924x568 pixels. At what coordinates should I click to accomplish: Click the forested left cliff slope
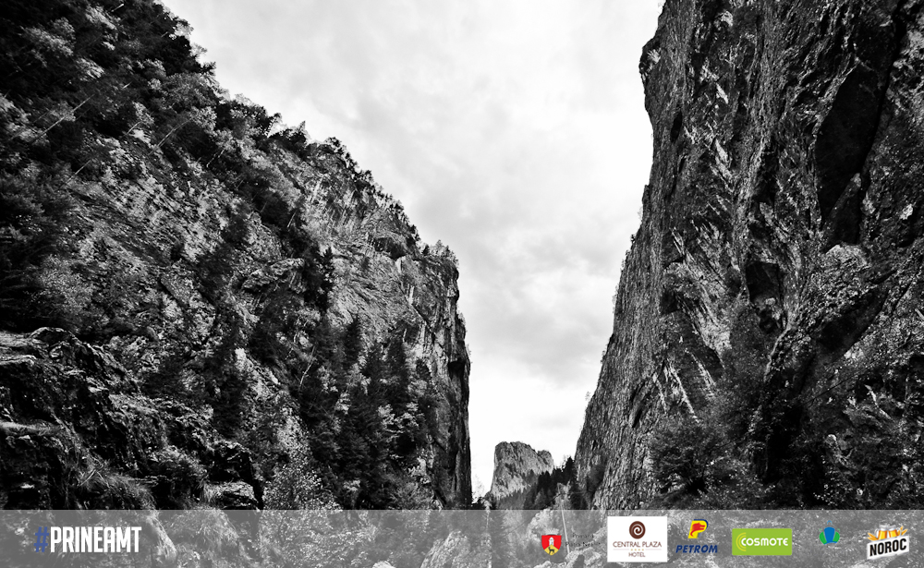[x=185, y=277]
